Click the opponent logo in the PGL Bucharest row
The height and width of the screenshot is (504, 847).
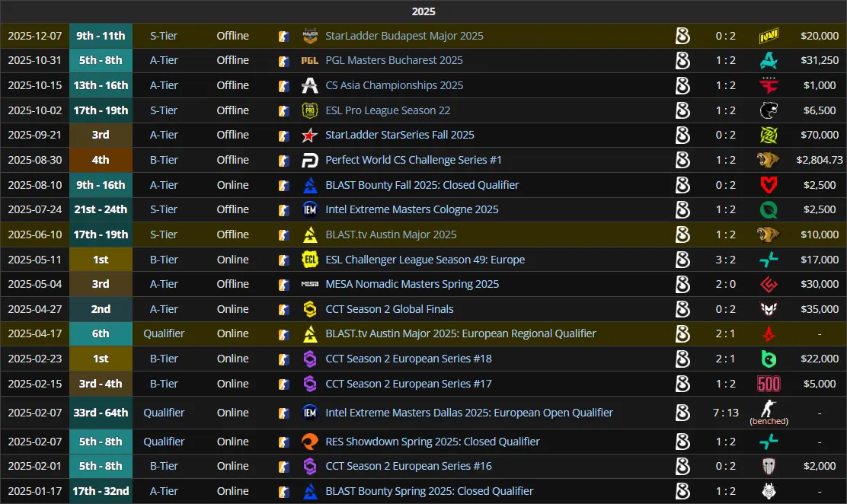(769, 60)
